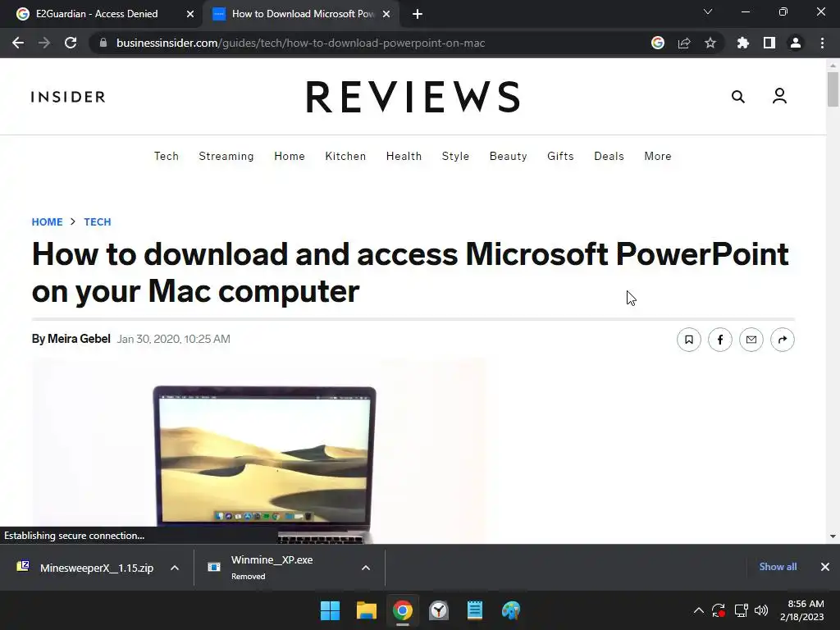Image resolution: width=840 pixels, height=630 pixels.
Task: Open the Kitchen navigation item
Action: [x=345, y=157]
